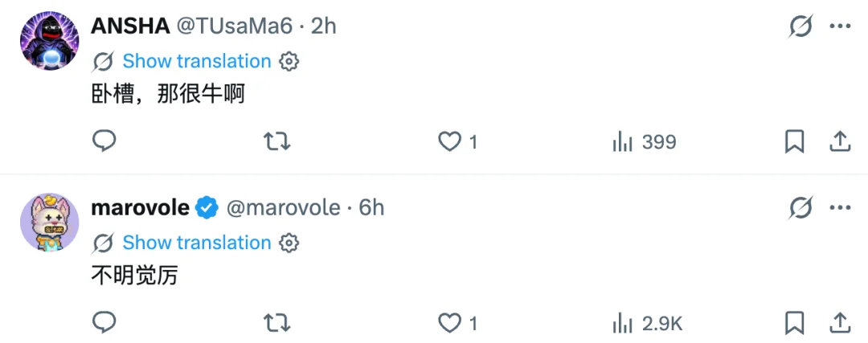Viewport: 868px width, 343px height.
Task: Open marovole's profile avatar
Action: [50, 223]
